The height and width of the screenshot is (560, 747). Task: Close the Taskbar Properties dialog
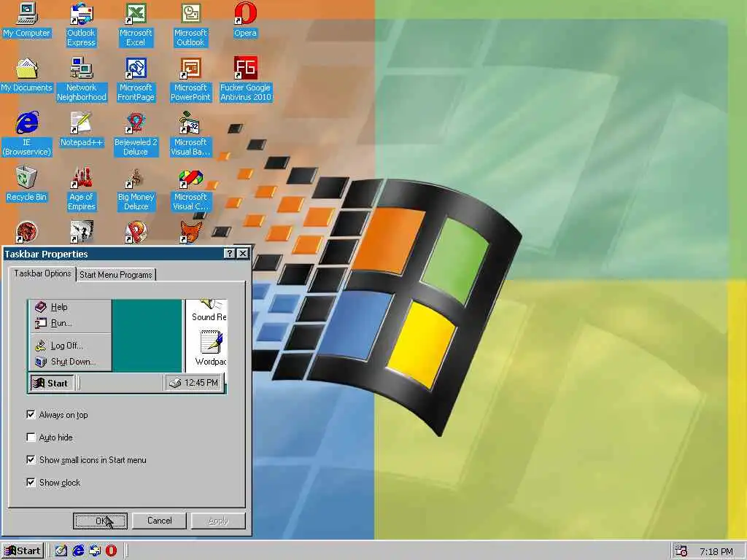tap(242, 253)
